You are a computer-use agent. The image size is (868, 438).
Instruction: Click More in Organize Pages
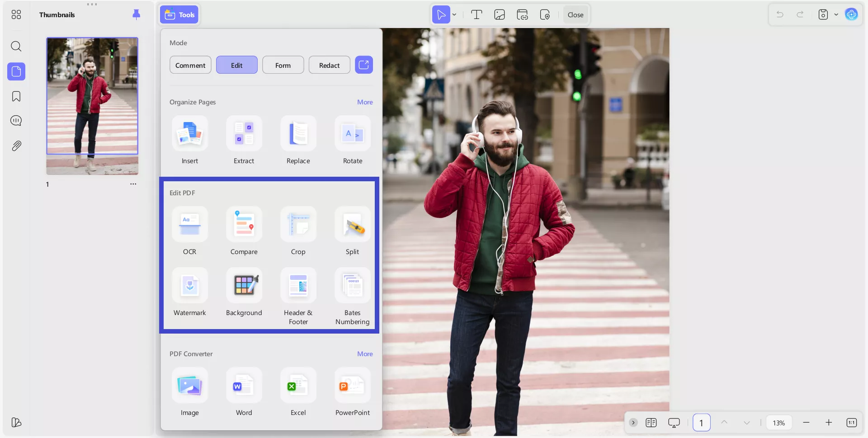[365, 102]
